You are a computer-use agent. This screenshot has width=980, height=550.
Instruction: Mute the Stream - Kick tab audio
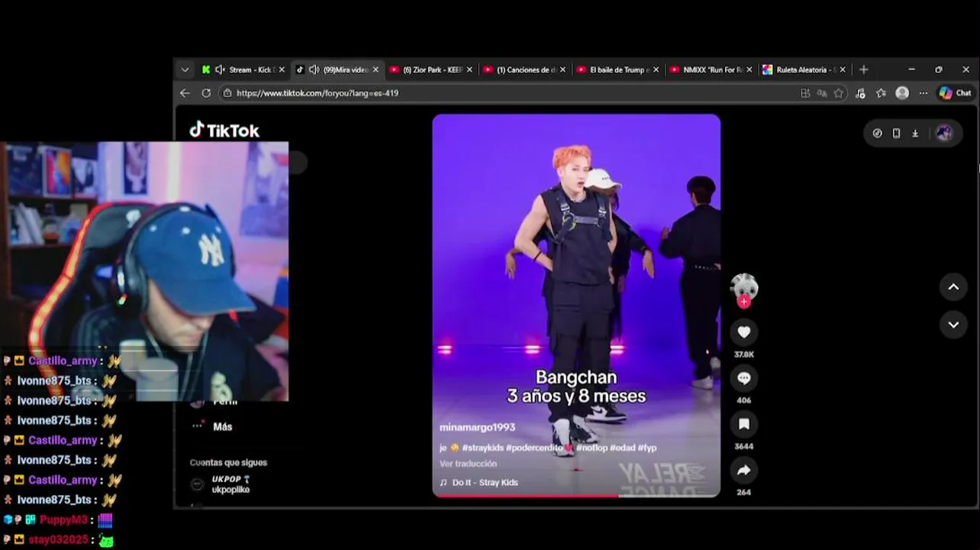pos(220,70)
